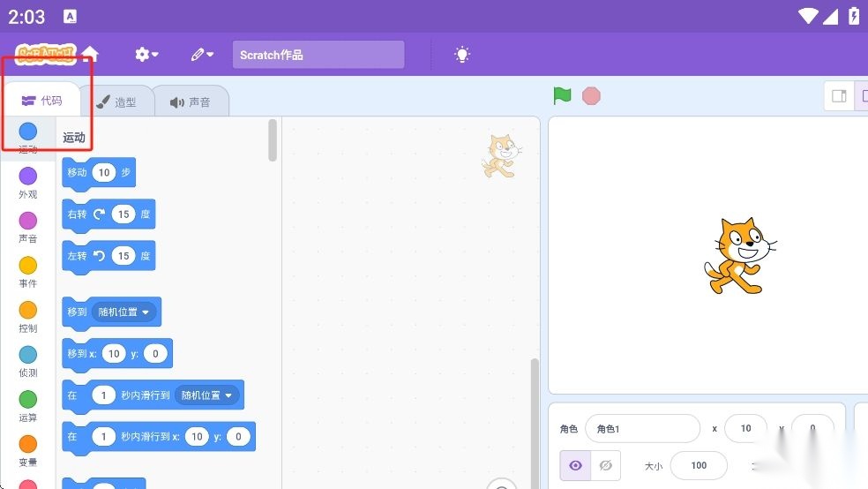Click the 秒内滑行到 x: block text
The height and width of the screenshot is (489, 868).
[x=150, y=437]
